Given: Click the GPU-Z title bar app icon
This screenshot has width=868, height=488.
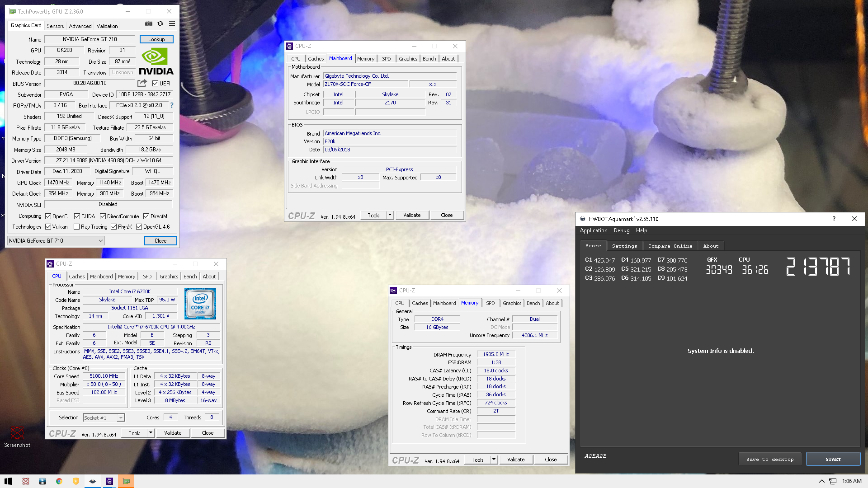Looking at the screenshot, I should (x=12, y=11).
